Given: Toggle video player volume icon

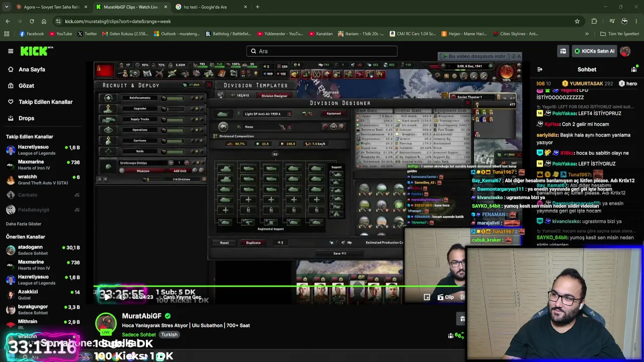Looking at the screenshot, I should 122,297.
